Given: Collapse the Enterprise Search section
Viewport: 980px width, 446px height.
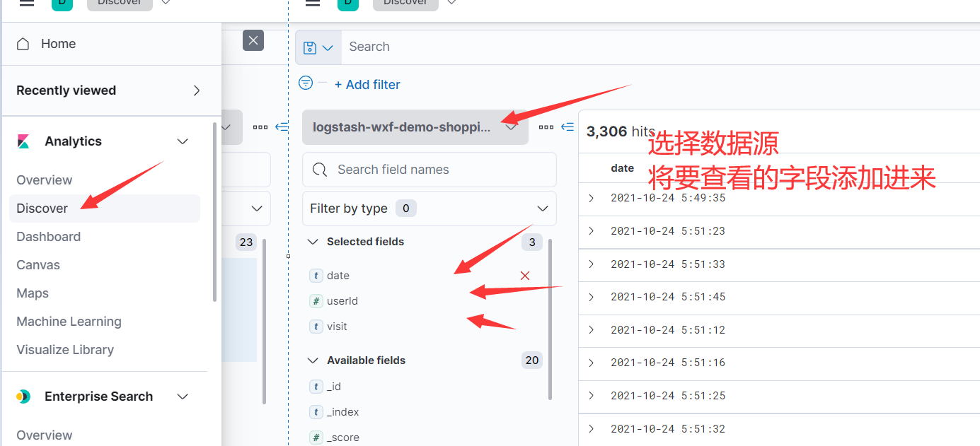Looking at the screenshot, I should (183, 397).
